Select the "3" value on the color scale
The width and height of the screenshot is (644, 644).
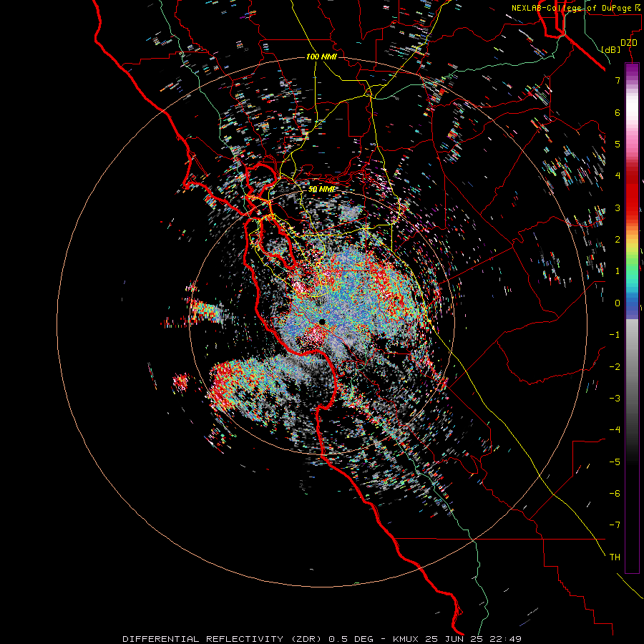click(618, 208)
